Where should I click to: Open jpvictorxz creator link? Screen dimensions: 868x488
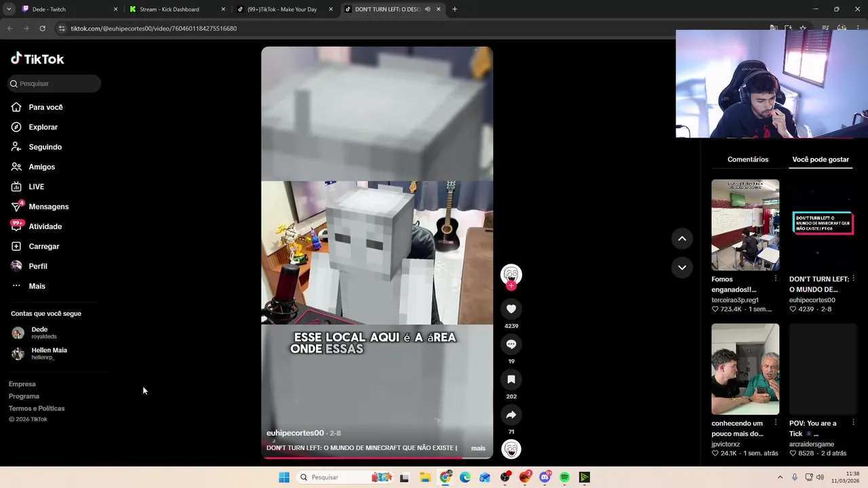coord(729,444)
